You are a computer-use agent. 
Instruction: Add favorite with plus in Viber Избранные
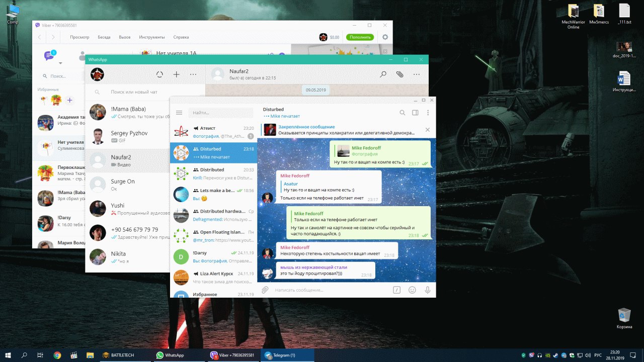69,101
